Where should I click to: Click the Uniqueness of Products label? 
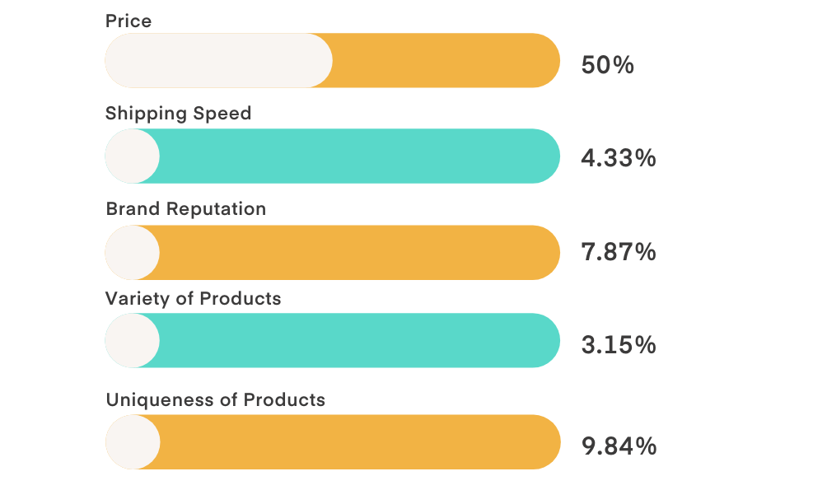pos(216,400)
